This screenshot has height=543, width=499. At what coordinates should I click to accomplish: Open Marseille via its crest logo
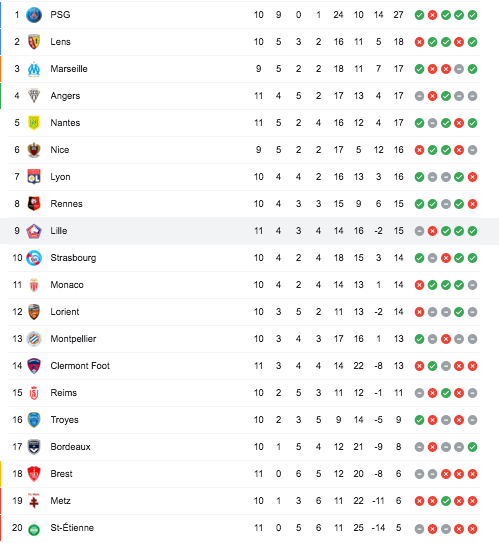[x=34, y=69]
